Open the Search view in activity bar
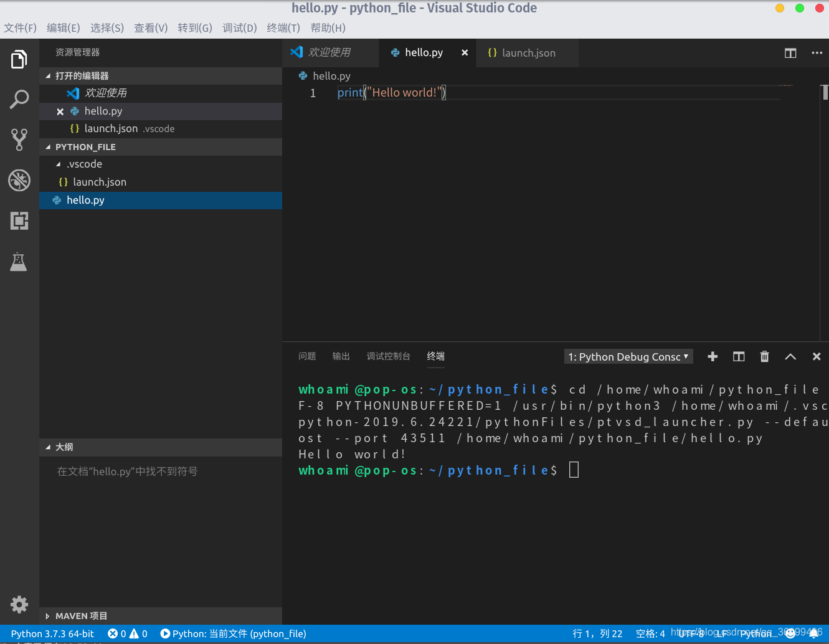 [19, 99]
